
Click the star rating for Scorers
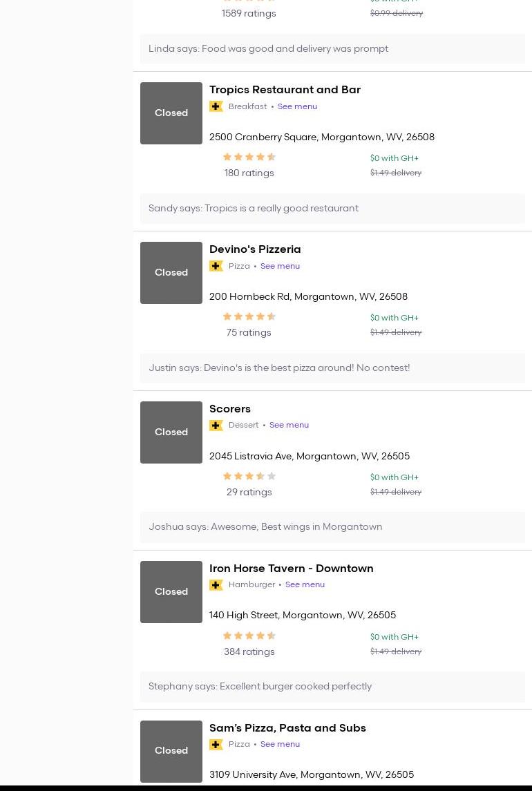pyautogui.click(x=249, y=477)
